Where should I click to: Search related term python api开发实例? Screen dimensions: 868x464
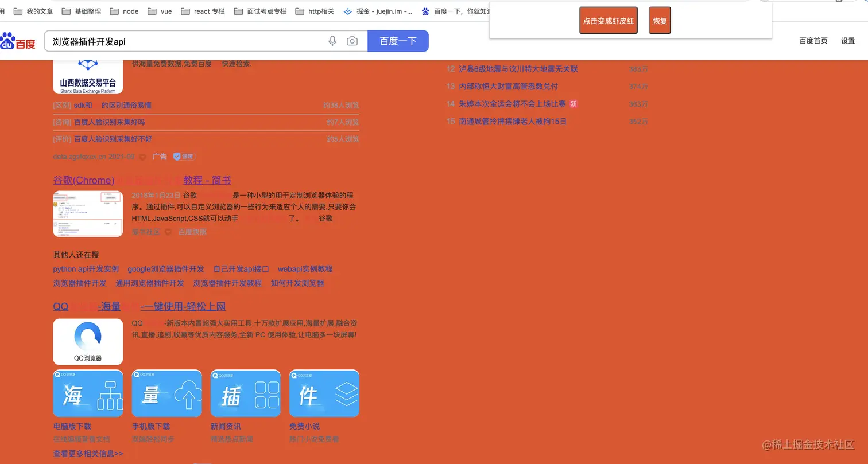[86, 269]
